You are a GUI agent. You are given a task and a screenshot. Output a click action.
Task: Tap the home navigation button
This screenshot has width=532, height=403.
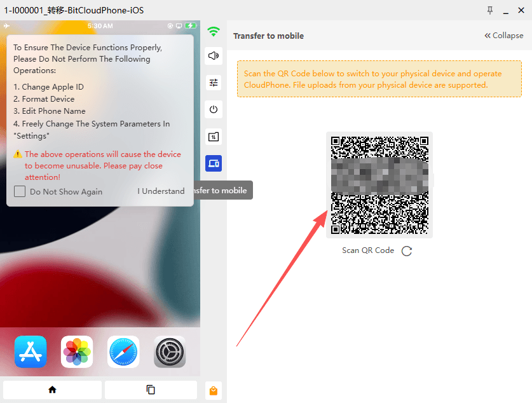coord(52,390)
